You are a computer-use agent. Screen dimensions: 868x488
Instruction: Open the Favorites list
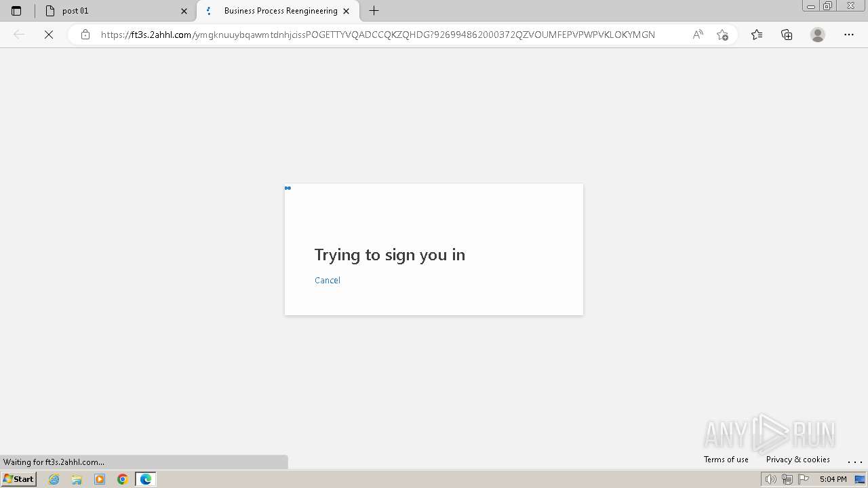tap(757, 35)
